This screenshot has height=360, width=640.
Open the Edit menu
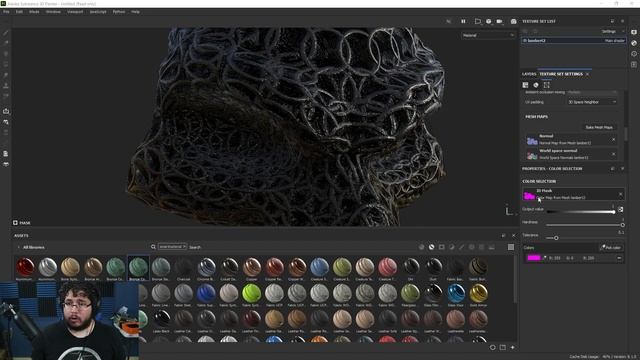19,12
